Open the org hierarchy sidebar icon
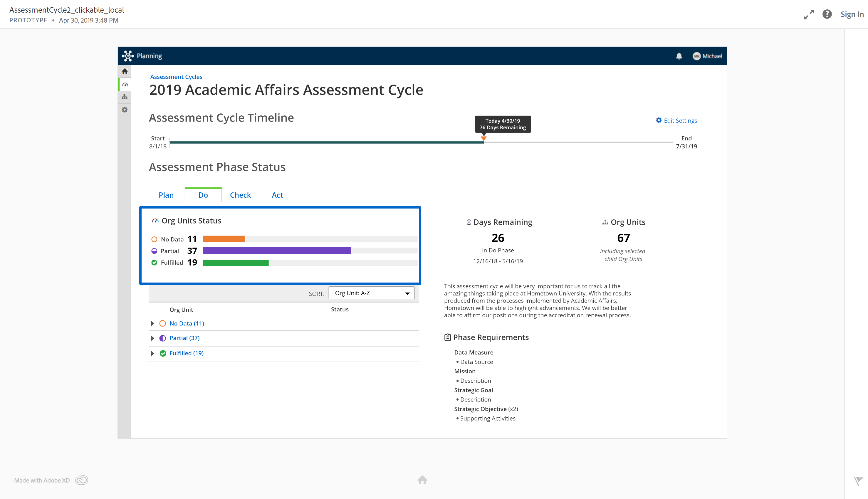The image size is (868, 499). click(125, 97)
